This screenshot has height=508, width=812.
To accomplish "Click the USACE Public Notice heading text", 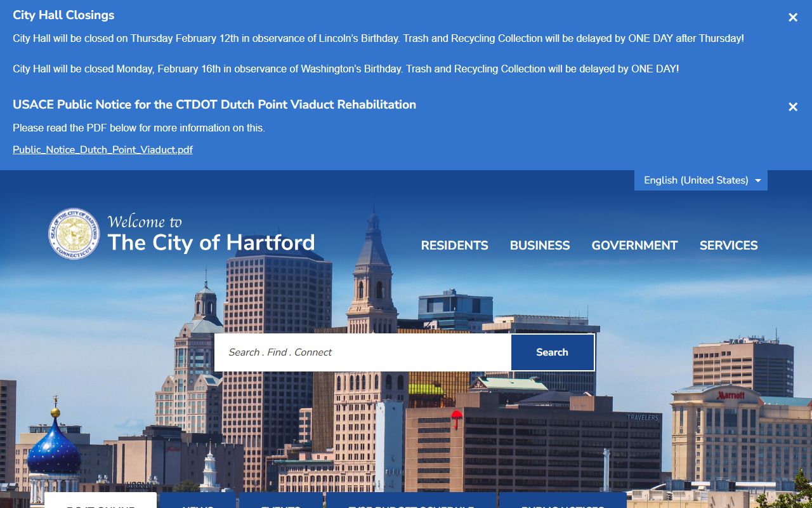I will pyautogui.click(x=214, y=105).
